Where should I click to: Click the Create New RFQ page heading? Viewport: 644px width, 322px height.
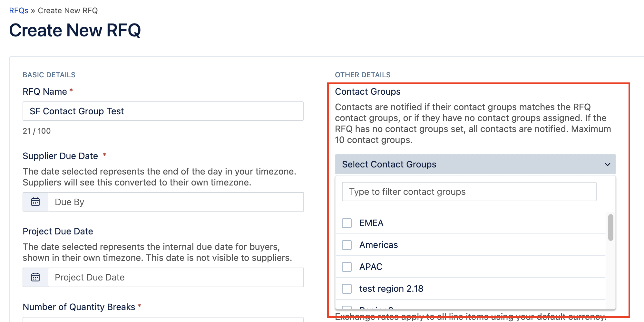(75, 30)
